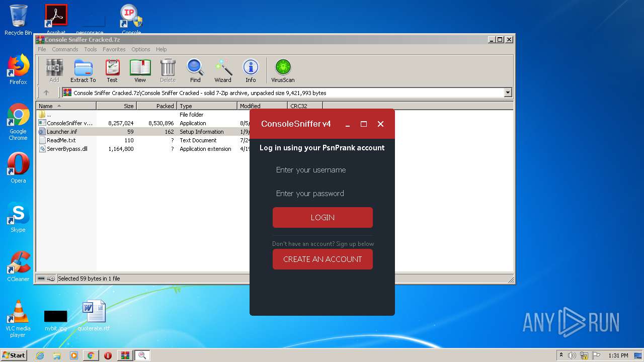Open the parent folder '..' entry

pos(45,115)
